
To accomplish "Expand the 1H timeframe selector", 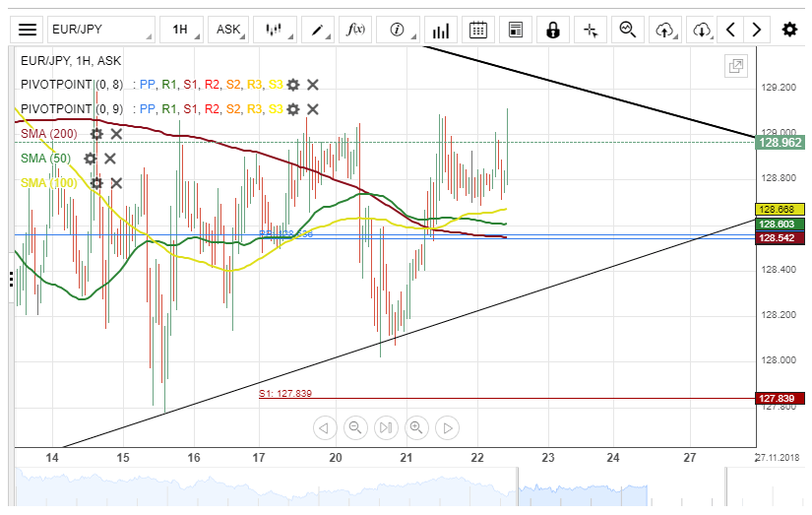I will (x=184, y=30).
